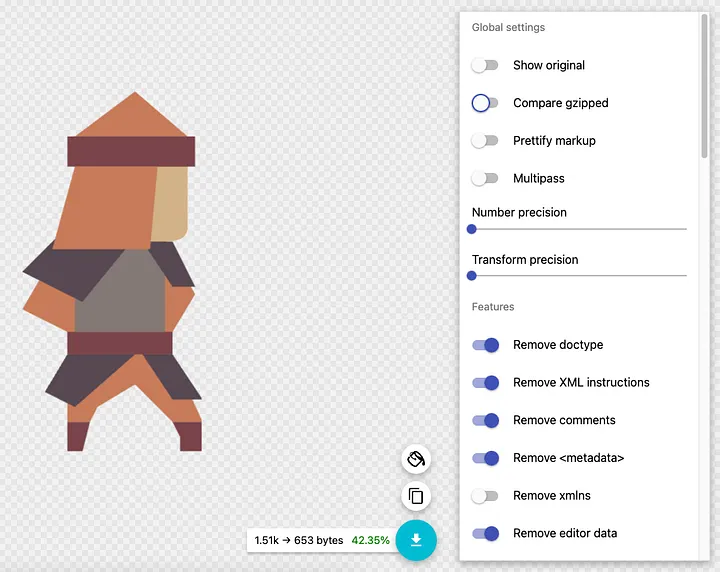Click the 'Features' section heading
720x572 pixels.
pos(493,307)
